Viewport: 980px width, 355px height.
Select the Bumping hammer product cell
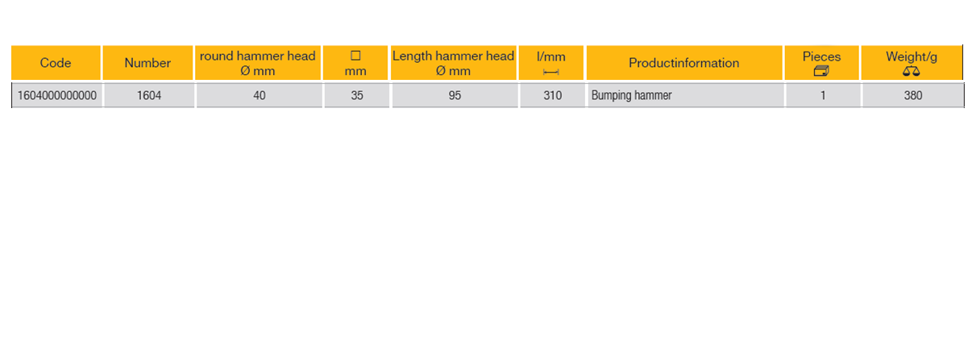[x=631, y=95]
